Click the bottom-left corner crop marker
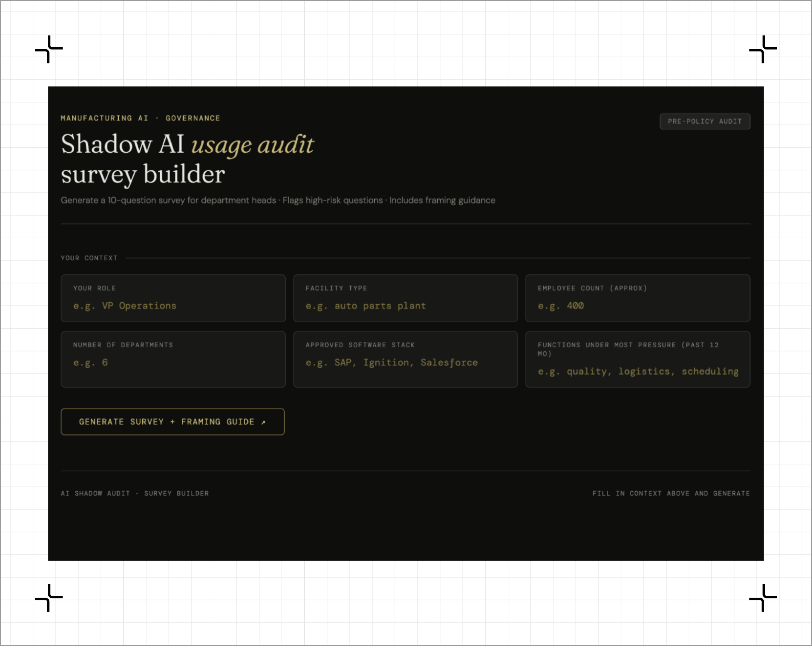Viewport: 812px width, 646px height. [49, 598]
